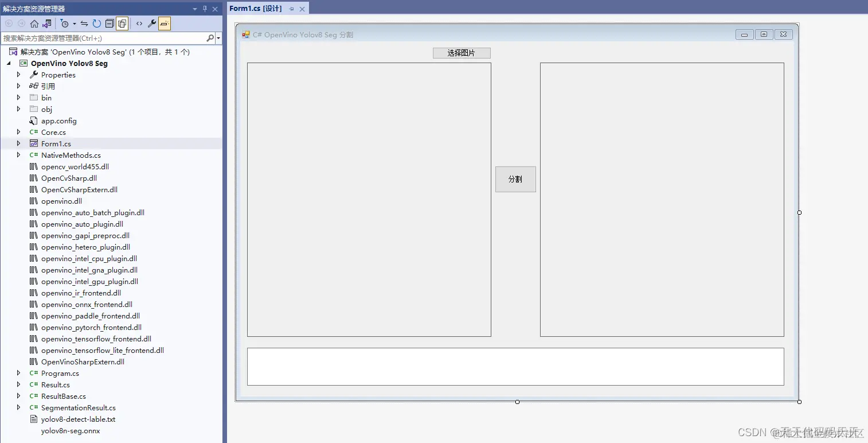The height and width of the screenshot is (443, 868).
Task: Select the left picture box on the form
Action: tap(369, 200)
